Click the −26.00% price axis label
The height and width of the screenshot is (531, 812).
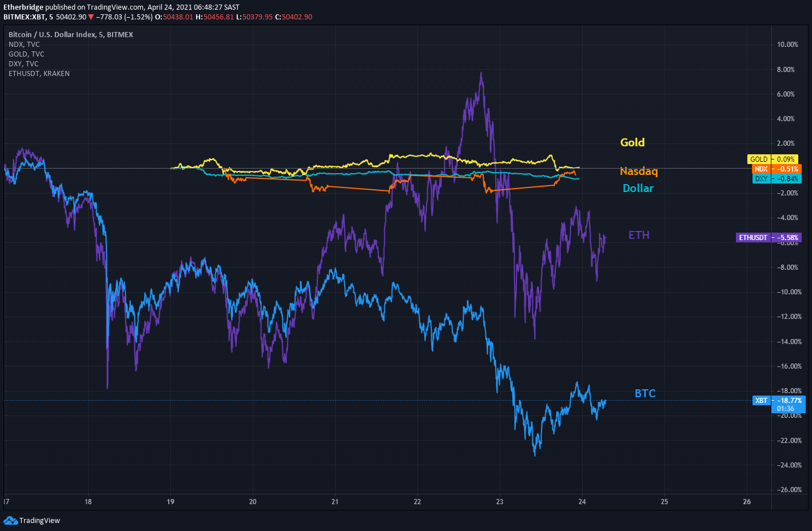click(x=789, y=490)
